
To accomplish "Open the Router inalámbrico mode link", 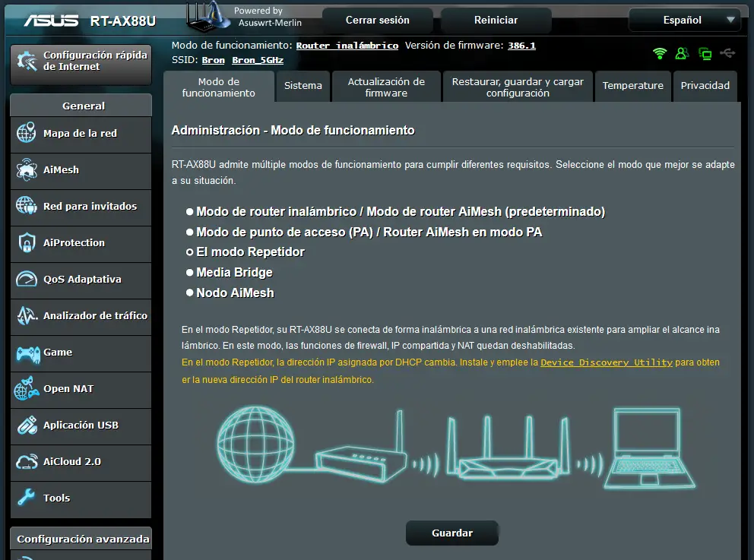I will [347, 46].
